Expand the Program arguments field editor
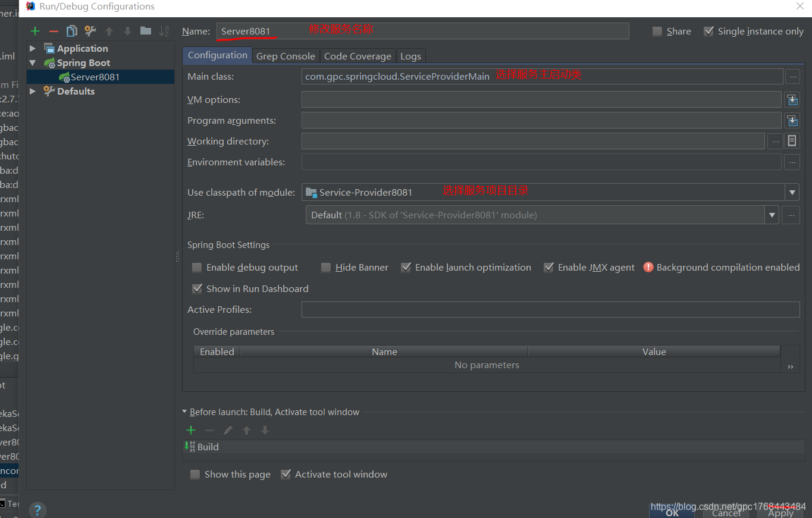The width and height of the screenshot is (812, 518). click(x=792, y=121)
